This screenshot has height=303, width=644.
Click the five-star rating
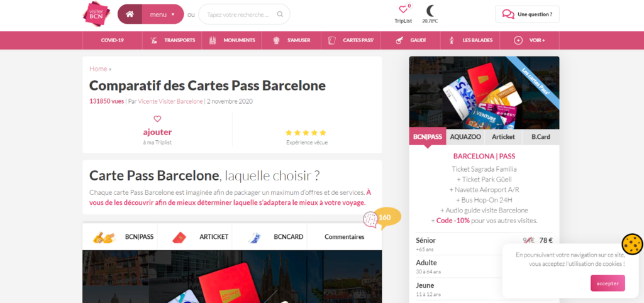tap(306, 133)
